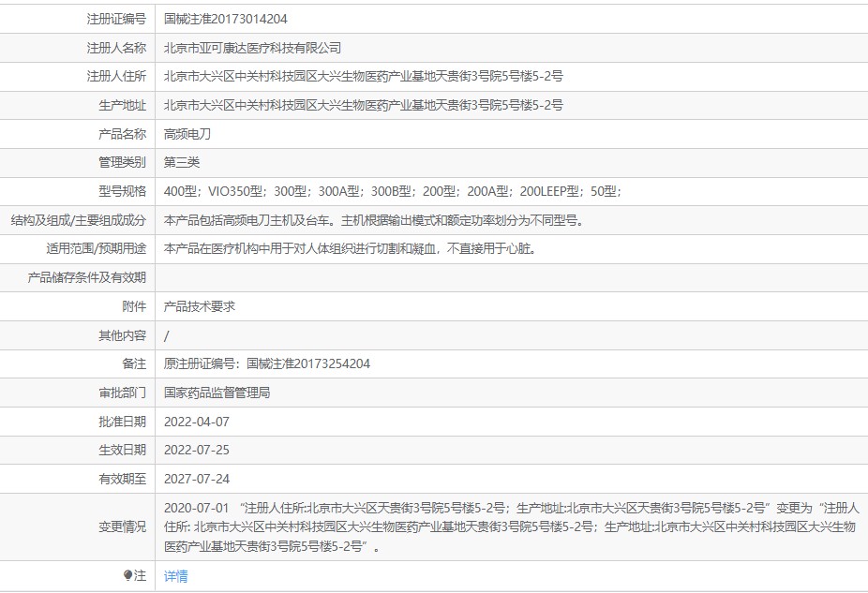Click the structure description 本产品包括高频电刀主机及台车
The height and width of the screenshot is (593, 868).
[x=374, y=220]
